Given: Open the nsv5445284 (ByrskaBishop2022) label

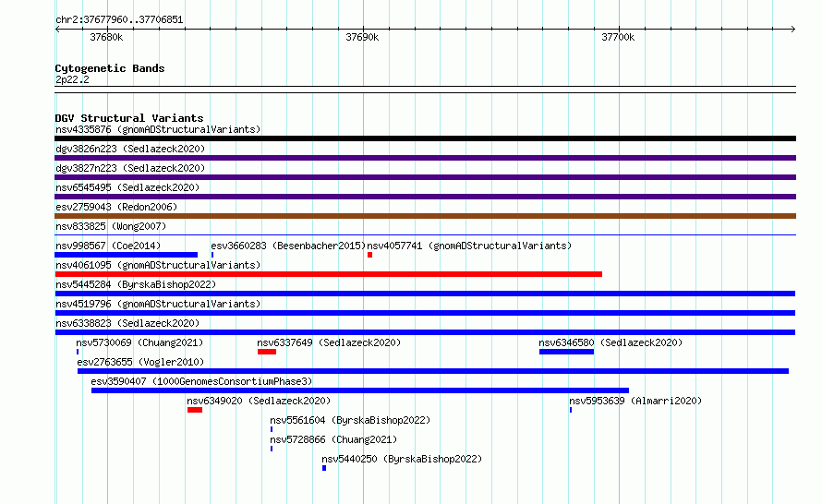Looking at the screenshot, I should 136,284.
